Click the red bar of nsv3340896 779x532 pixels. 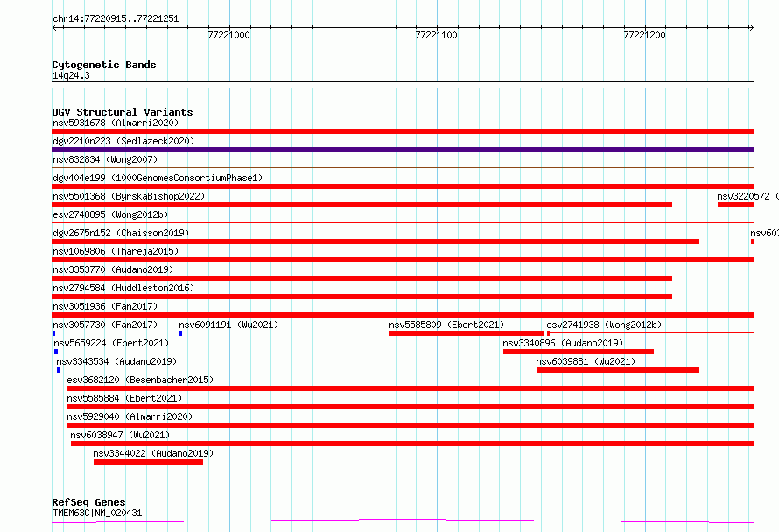click(x=579, y=352)
